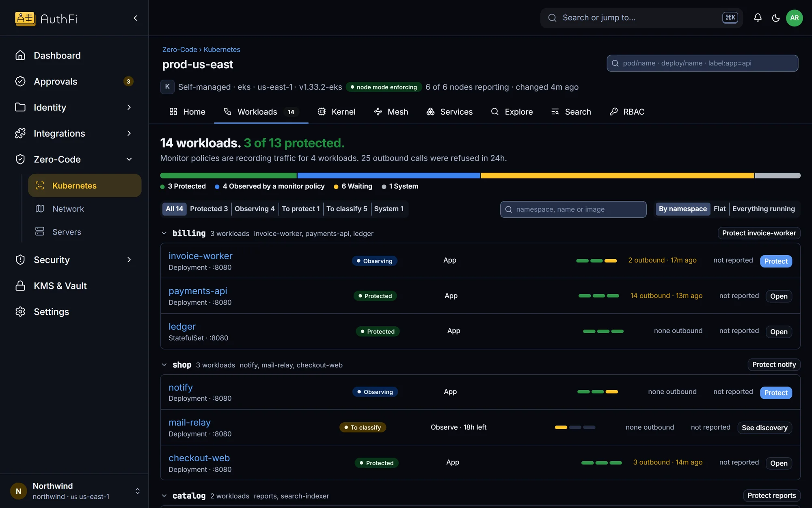Expand the Identity sidebar section
The image size is (812, 508).
(129, 107)
